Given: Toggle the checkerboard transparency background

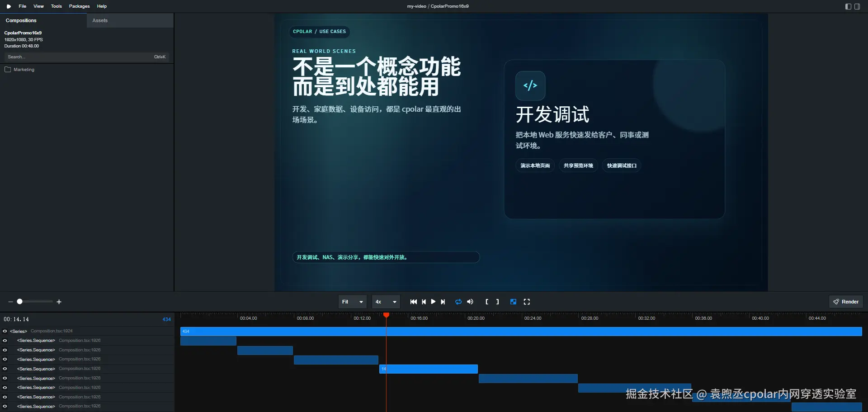Looking at the screenshot, I should click(x=513, y=302).
